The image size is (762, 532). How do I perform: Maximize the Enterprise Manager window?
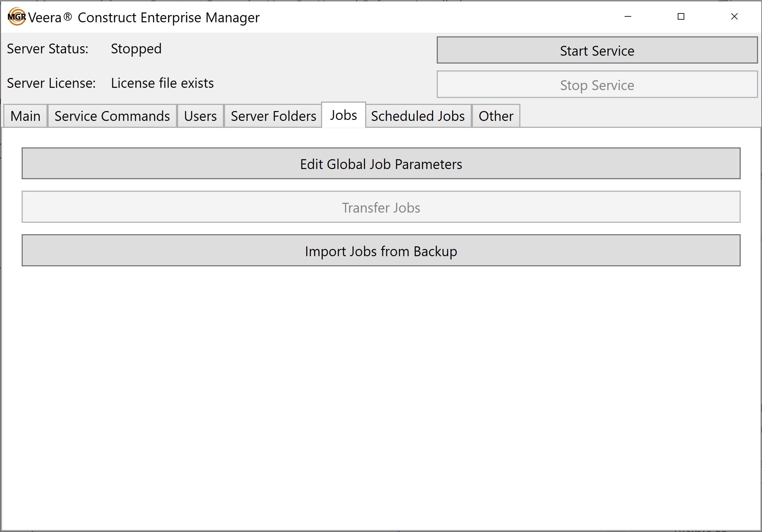[x=681, y=17]
